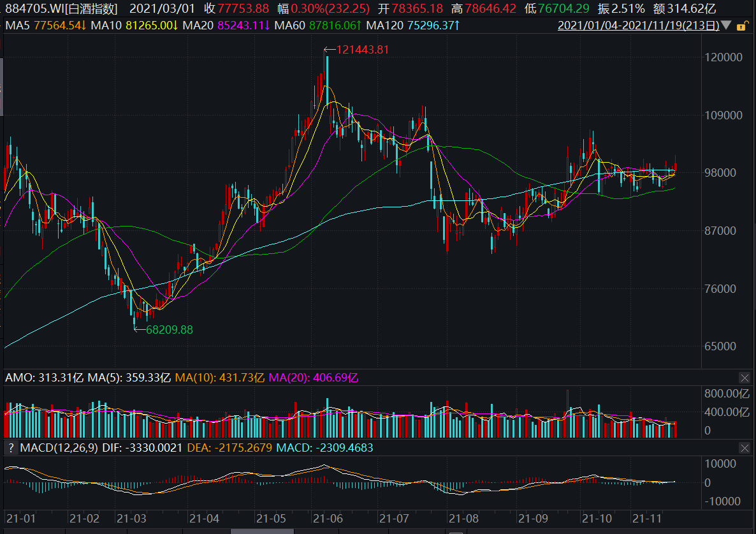The image size is (756, 534).
Task: Click the 98000 price axis label
Action: click(725, 173)
